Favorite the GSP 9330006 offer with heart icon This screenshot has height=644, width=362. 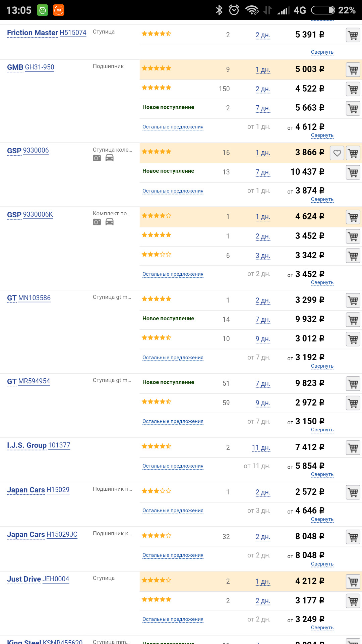[337, 153]
